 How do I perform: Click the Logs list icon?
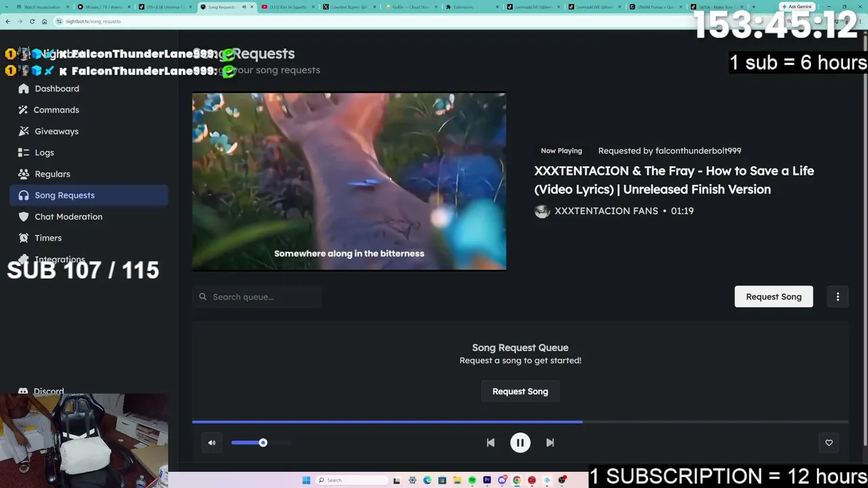pos(24,152)
